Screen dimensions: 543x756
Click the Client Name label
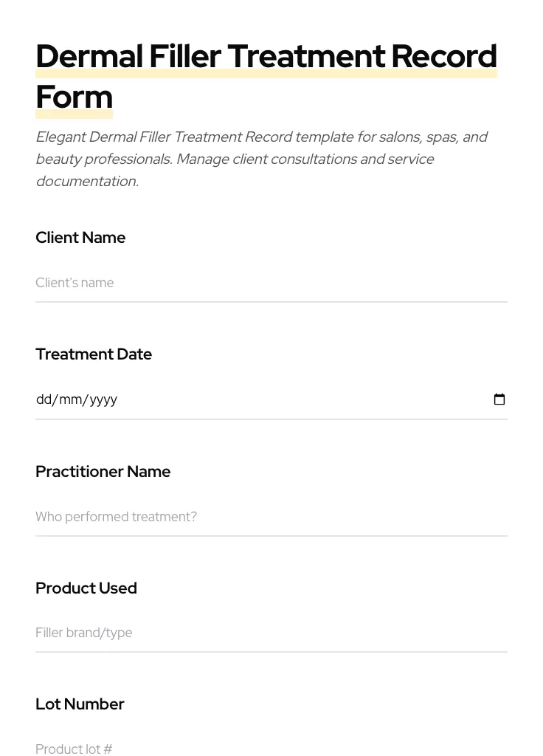tap(80, 237)
